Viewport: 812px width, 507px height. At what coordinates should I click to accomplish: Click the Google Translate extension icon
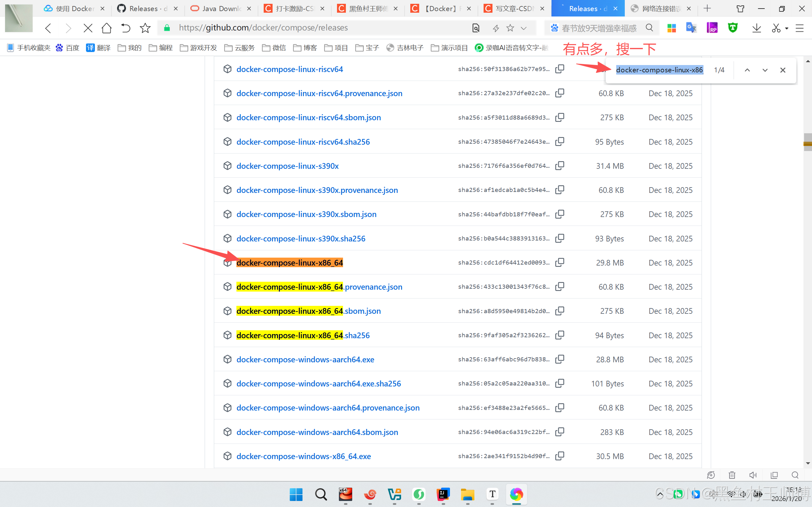click(691, 28)
